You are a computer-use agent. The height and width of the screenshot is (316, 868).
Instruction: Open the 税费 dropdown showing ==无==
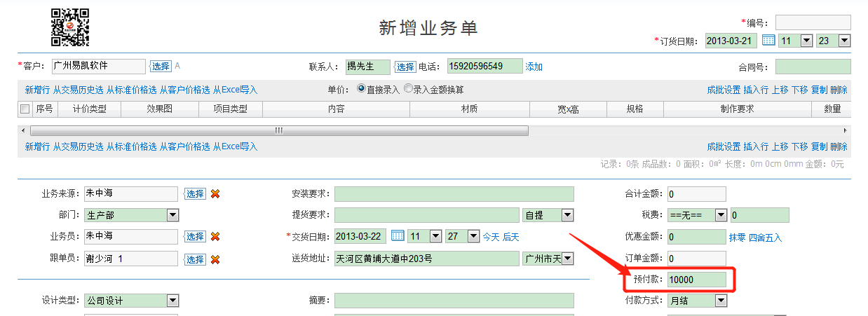pyautogui.click(x=720, y=215)
